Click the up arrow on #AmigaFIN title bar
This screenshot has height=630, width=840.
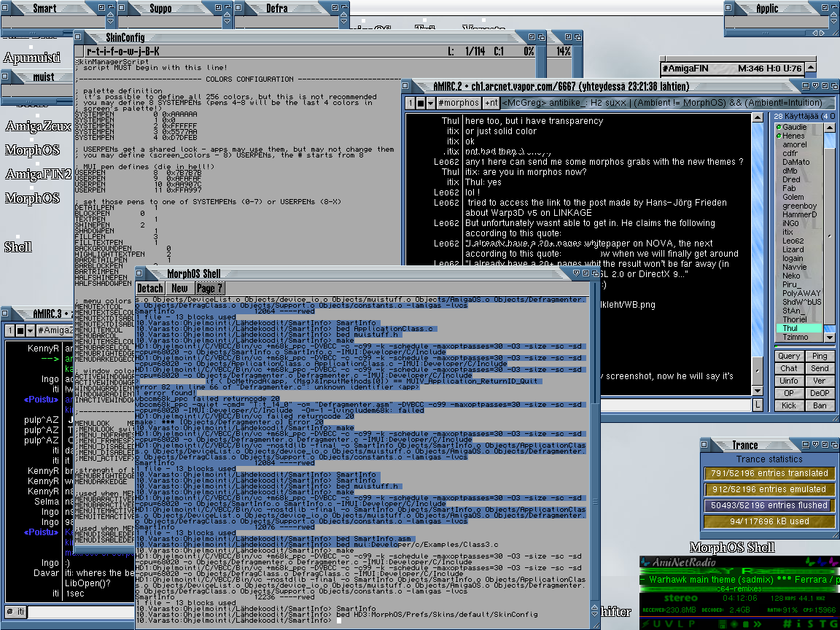811,68
